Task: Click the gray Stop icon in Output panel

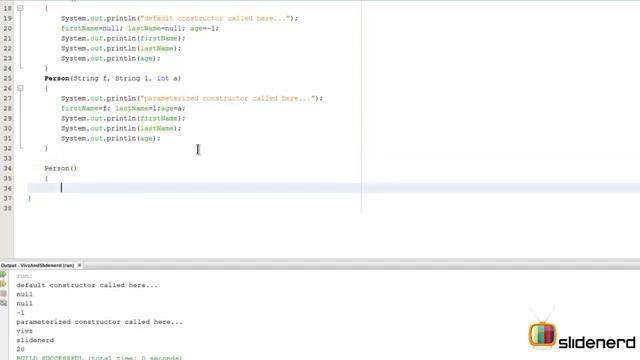Action: pos(4,293)
